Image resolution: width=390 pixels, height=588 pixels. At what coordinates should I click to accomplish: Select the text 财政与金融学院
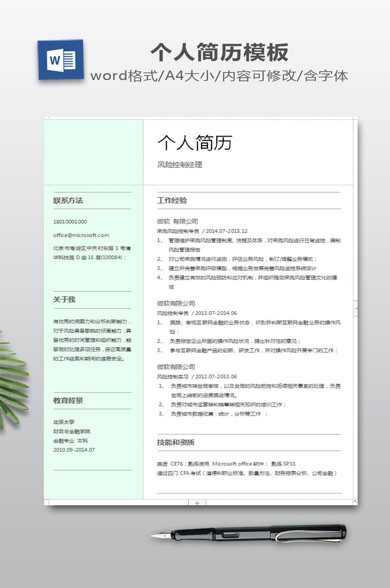72,431
